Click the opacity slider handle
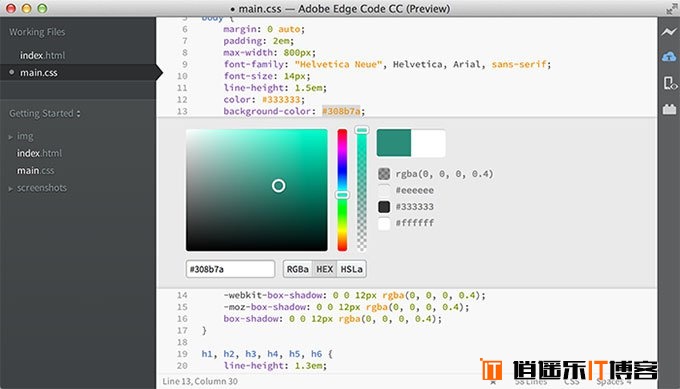680x389 pixels. (x=362, y=130)
